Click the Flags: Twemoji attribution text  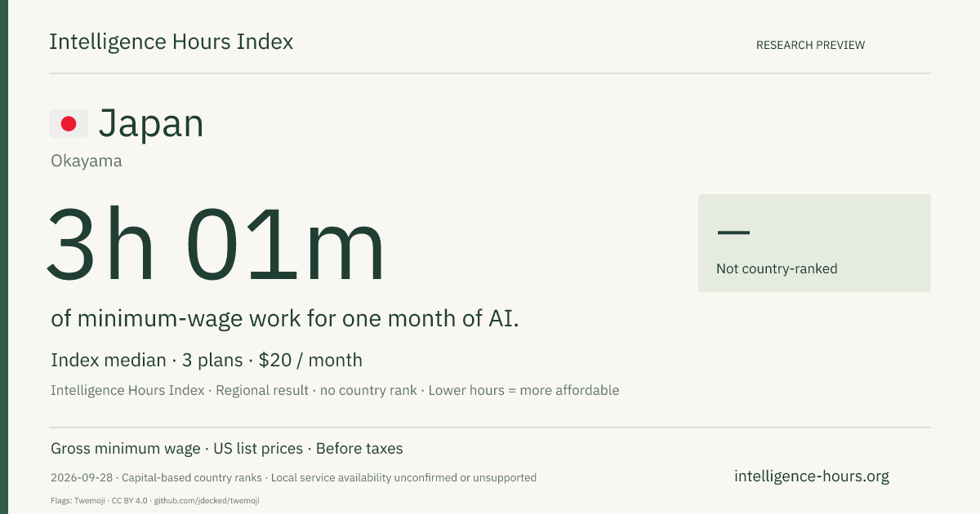pos(78,500)
